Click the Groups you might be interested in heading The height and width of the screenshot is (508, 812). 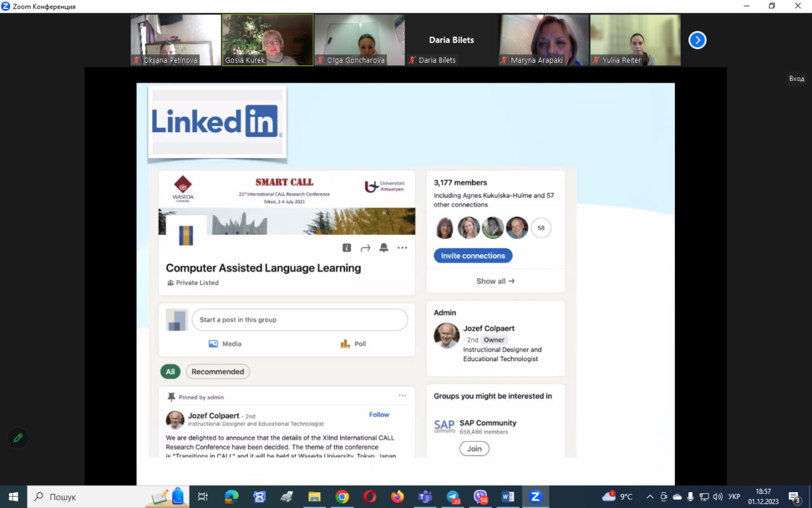coord(493,396)
